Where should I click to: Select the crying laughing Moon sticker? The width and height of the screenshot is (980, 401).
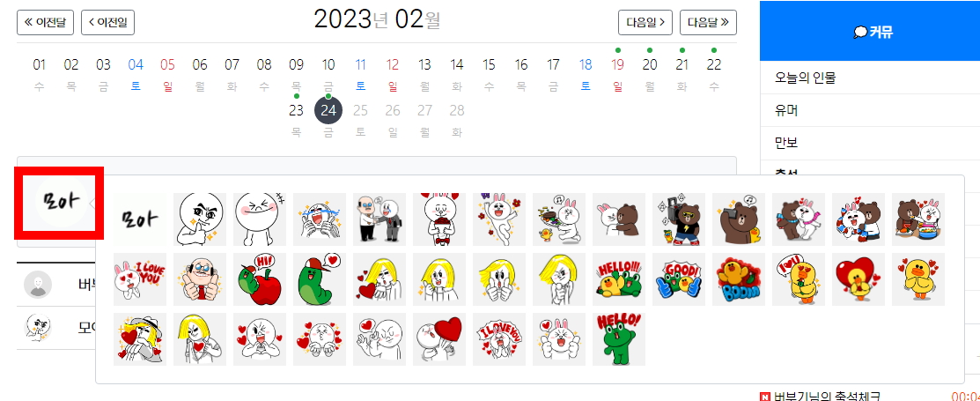point(320,219)
